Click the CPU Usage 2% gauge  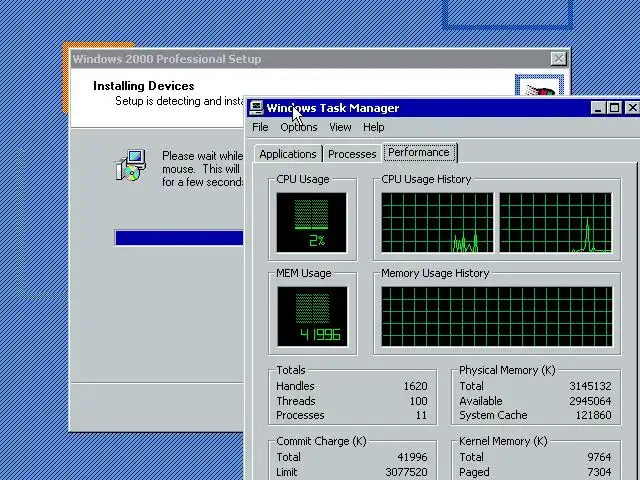coord(311,223)
